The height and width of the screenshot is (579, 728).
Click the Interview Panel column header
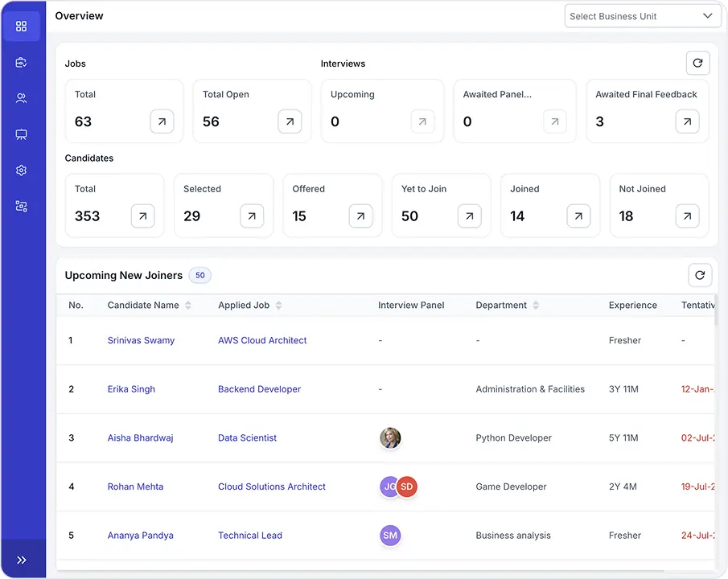click(x=411, y=305)
